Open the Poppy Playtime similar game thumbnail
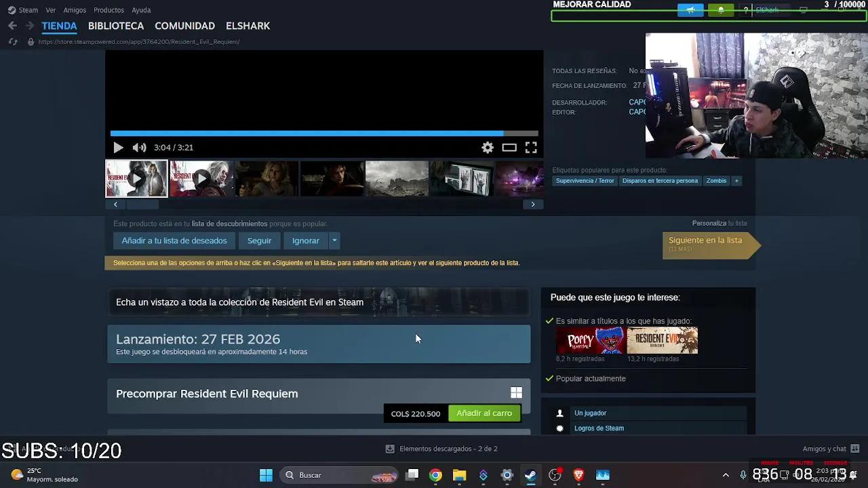Screen dimensions: 868x488 pos(591,341)
